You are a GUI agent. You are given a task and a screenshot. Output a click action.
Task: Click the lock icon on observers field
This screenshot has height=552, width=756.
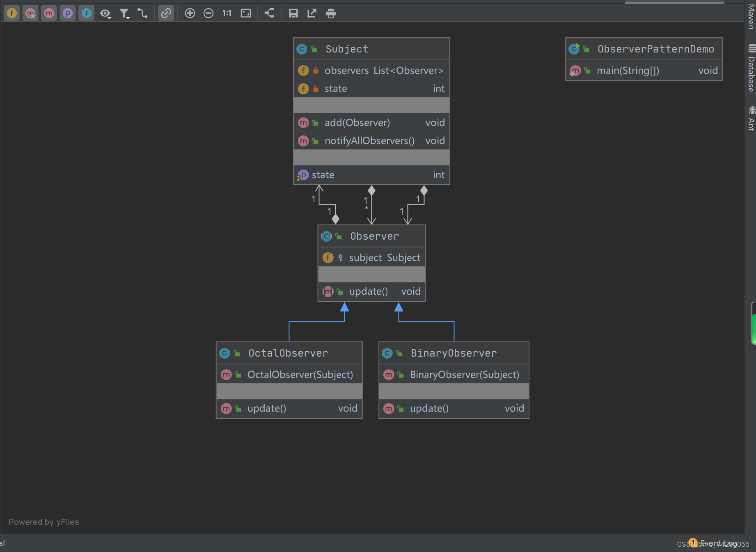point(316,71)
